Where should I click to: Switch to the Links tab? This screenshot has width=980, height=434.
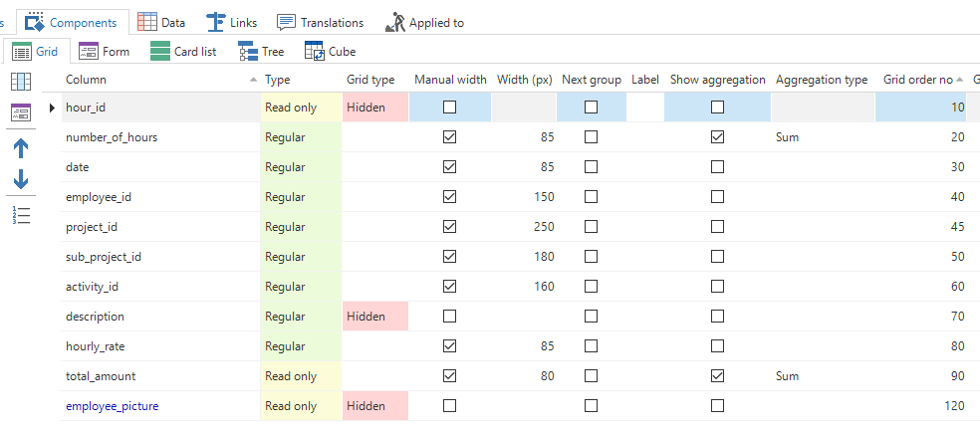pos(230,22)
